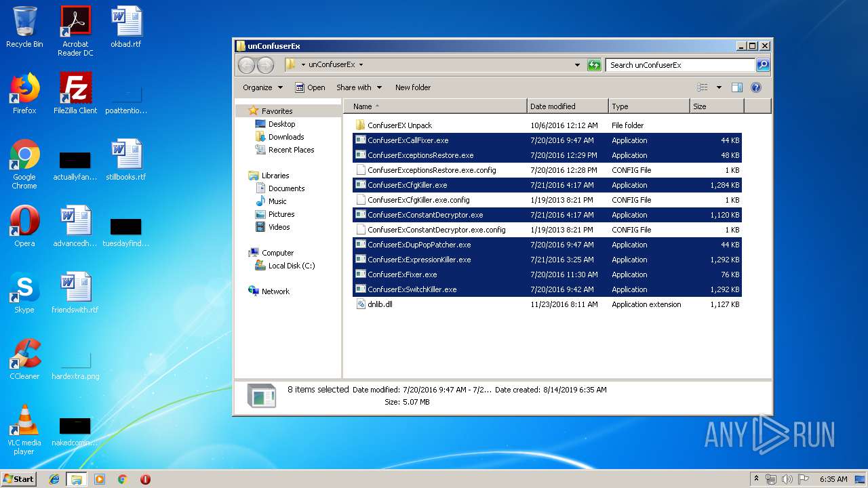This screenshot has width=868, height=488.
Task: Open the Recycle Bin desktop icon
Action: point(24,27)
